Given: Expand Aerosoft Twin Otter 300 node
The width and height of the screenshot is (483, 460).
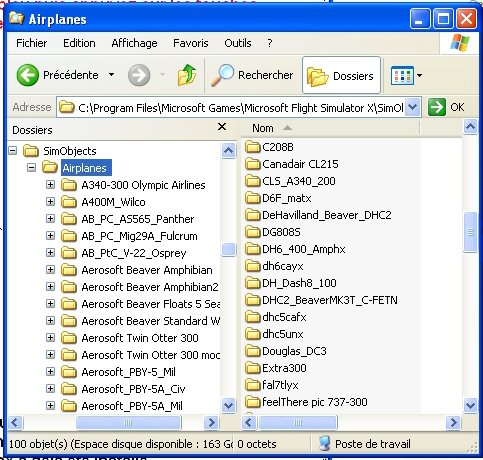Looking at the screenshot, I should click(x=50, y=338).
